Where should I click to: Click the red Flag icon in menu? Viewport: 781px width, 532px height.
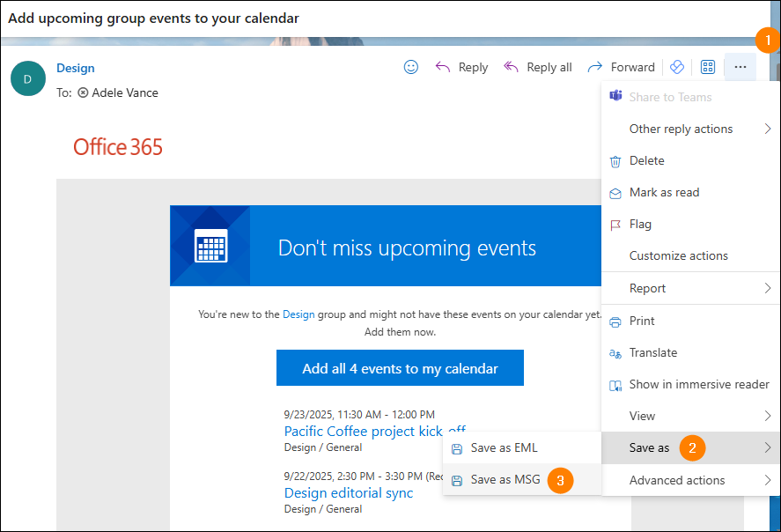615,225
